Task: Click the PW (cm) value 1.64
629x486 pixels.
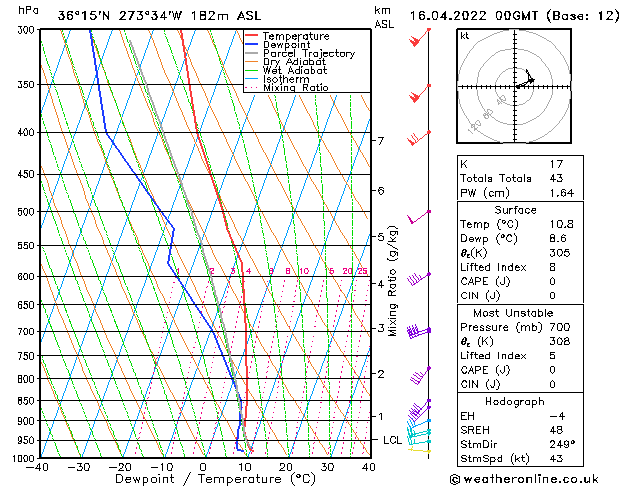Action: [x=562, y=193]
